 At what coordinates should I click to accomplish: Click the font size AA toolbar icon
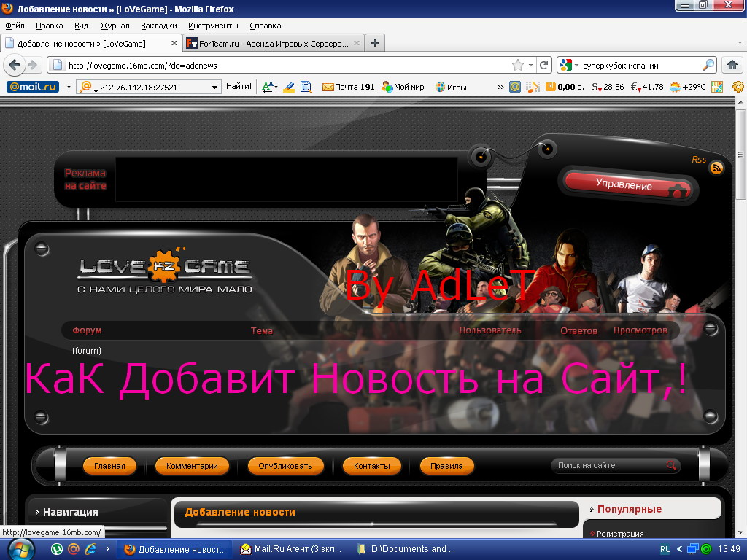coord(269,87)
